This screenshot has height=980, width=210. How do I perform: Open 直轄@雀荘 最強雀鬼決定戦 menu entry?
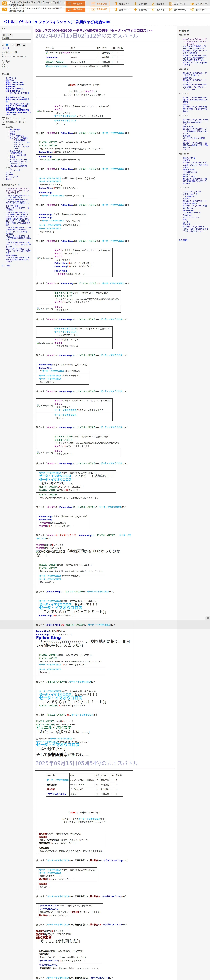pos(17,110)
